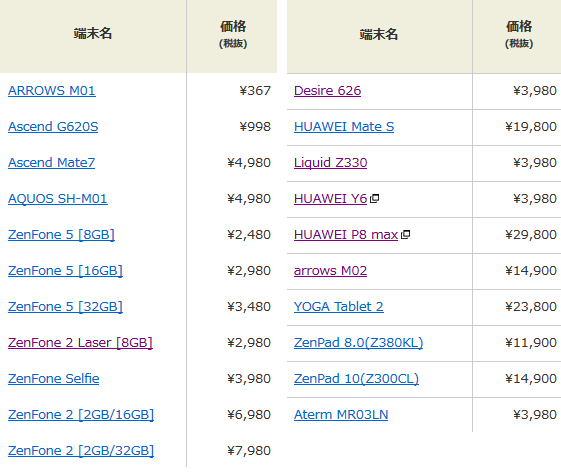The image size is (561, 472).
Task: Select the ¥14,900 price for arrows M02
Action: [531, 271]
